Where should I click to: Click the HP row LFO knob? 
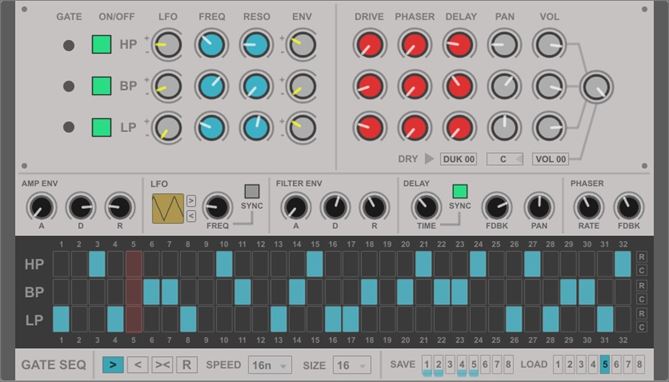tap(168, 44)
